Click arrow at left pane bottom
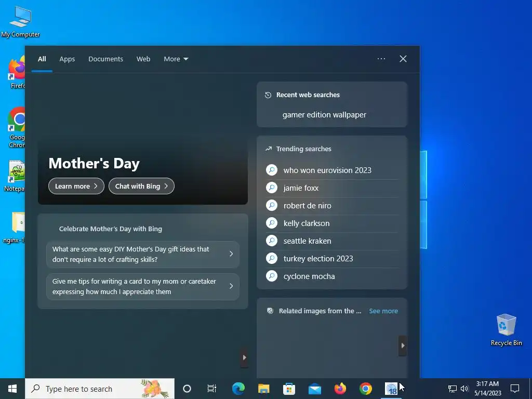This screenshot has height=399, width=532. point(244,357)
